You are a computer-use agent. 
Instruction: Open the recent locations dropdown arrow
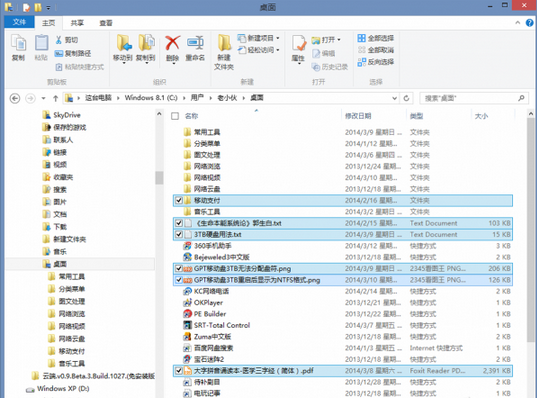43,98
